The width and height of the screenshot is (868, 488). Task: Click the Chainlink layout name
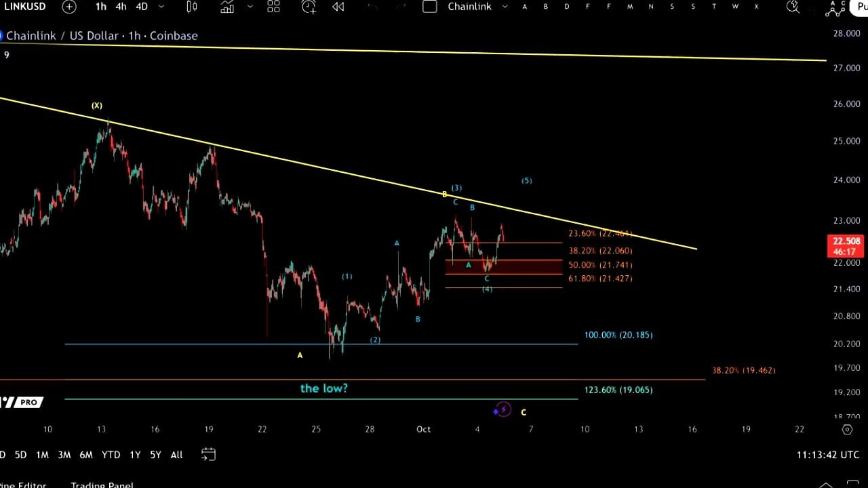469,7
